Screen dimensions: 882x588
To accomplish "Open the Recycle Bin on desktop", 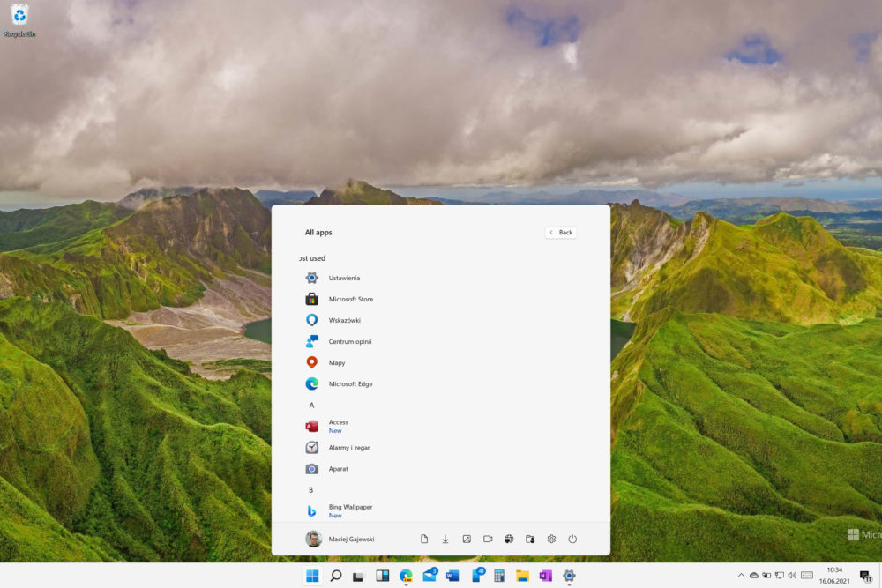I will (19, 20).
